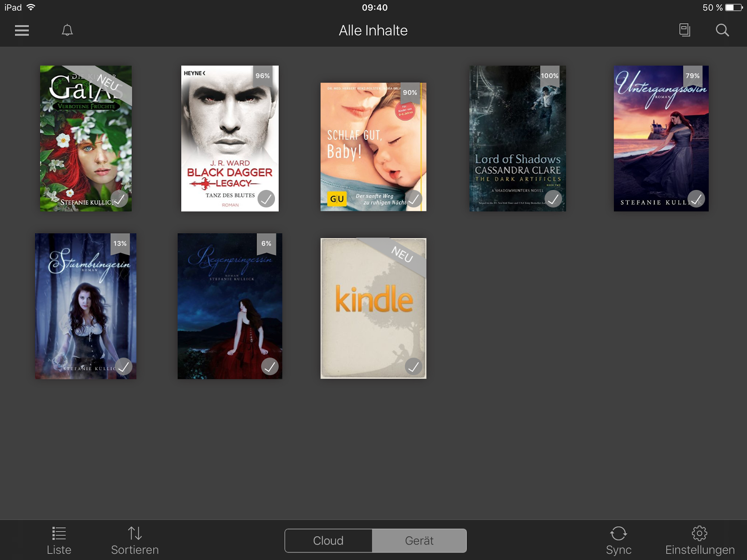Tap the Wi-Fi status icon
This screenshot has height=560, width=747.
[x=31, y=7]
